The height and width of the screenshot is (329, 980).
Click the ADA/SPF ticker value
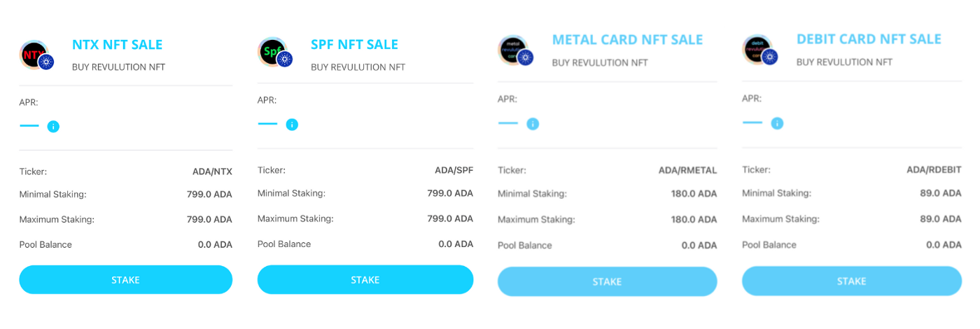[454, 170]
